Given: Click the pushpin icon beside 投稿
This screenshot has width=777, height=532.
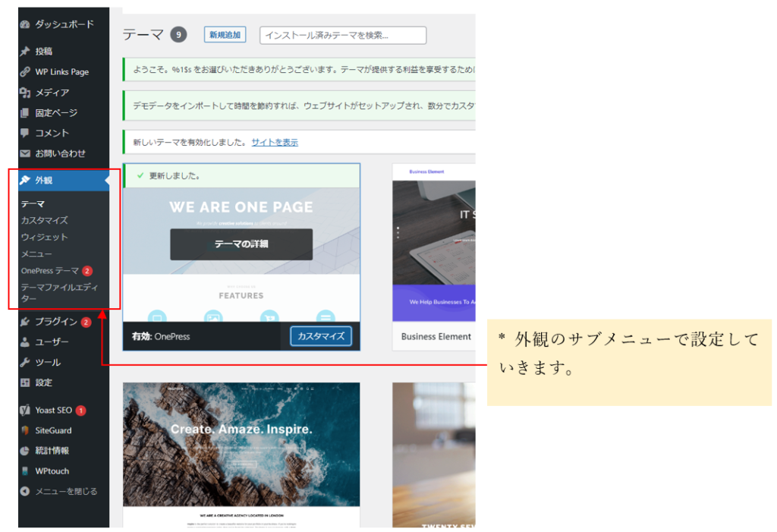Looking at the screenshot, I should click(x=25, y=52).
